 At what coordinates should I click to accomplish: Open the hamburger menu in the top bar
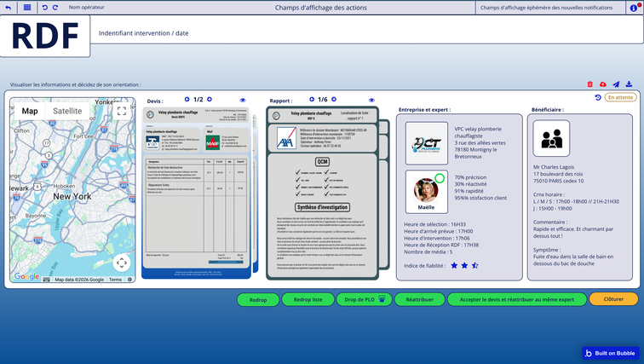[27, 8]
